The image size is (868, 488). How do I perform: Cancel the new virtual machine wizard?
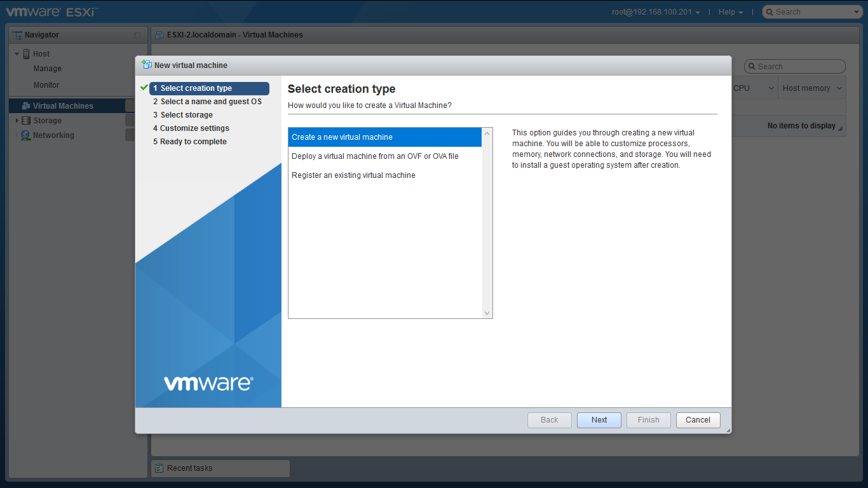(x=698, y=420)
